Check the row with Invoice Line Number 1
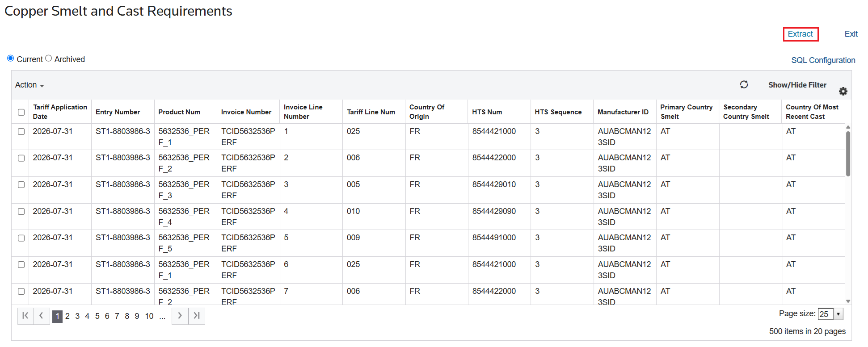This screenshot has width=868, height=347. (x=21, y=131)
